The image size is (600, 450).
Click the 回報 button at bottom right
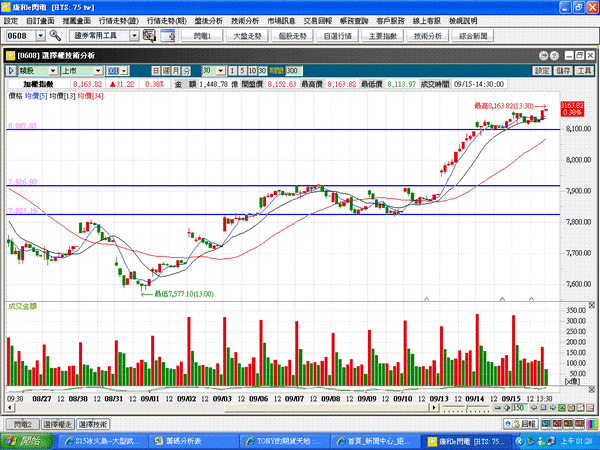point(521,424)
